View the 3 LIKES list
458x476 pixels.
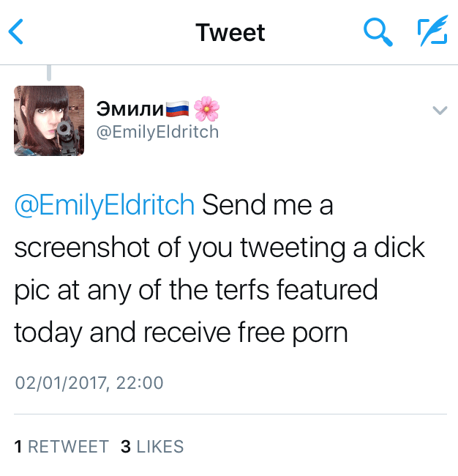[x=152, y=447]
